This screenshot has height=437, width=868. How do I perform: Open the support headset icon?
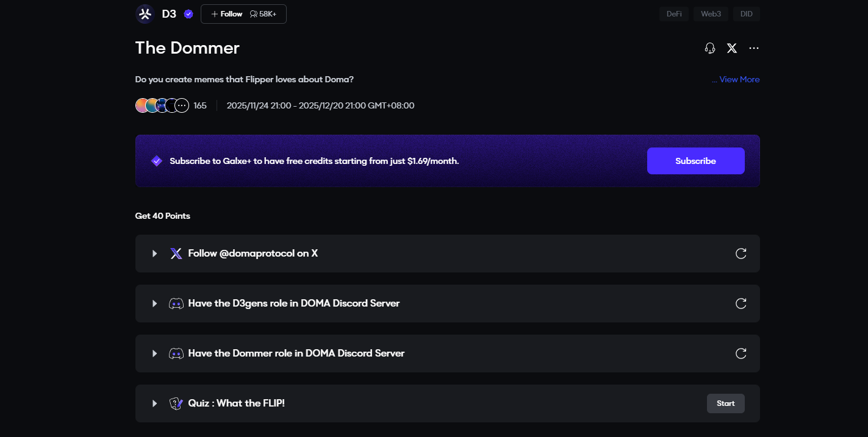point(710,48)
